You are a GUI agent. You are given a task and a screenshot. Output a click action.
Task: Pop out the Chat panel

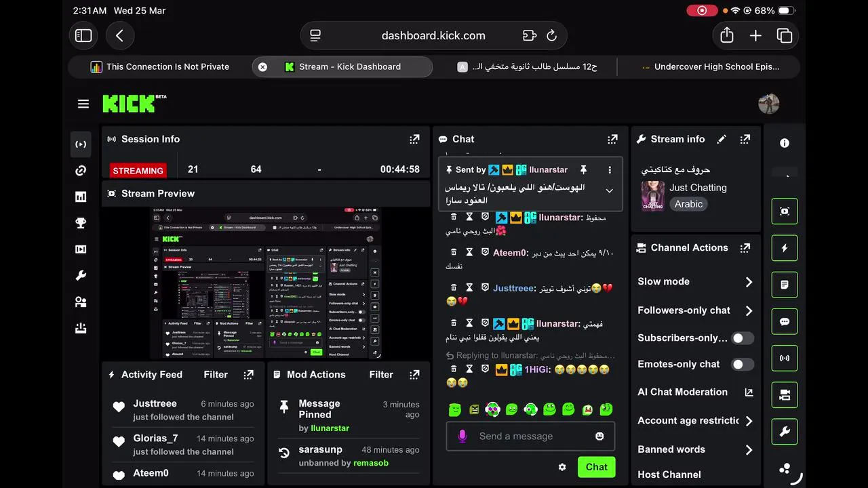(x=612, y=139)
